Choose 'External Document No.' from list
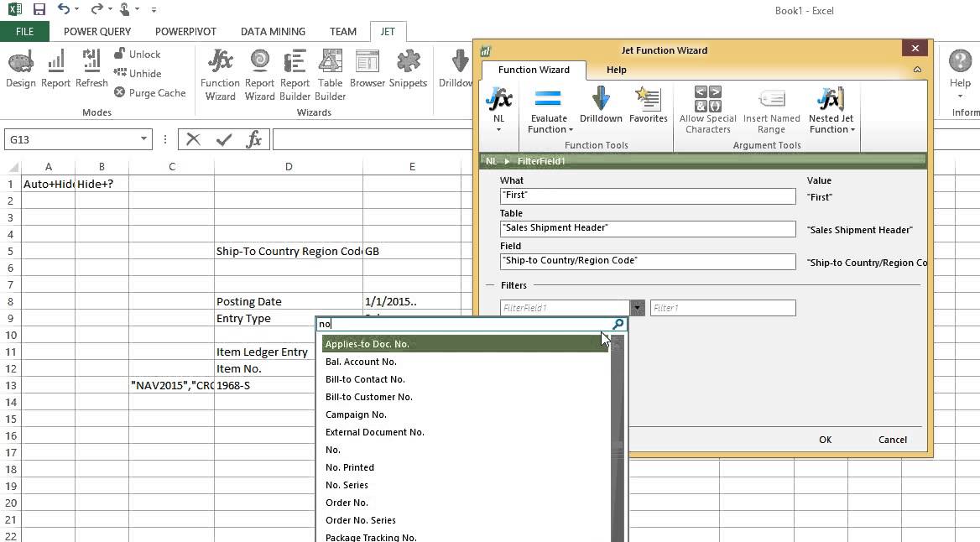Image resolution: width=980 pixels, height=542 pixels. [465, 432]
